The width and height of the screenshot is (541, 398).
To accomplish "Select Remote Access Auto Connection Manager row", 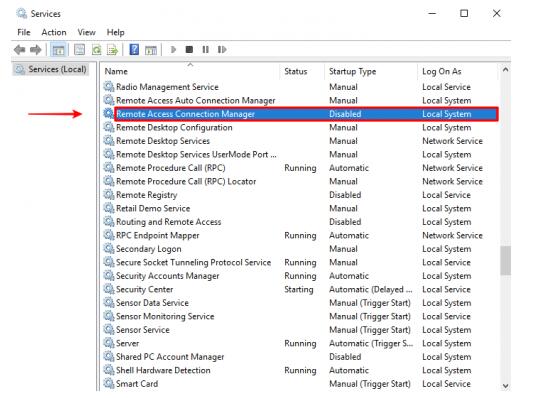I will click(301, 100).
